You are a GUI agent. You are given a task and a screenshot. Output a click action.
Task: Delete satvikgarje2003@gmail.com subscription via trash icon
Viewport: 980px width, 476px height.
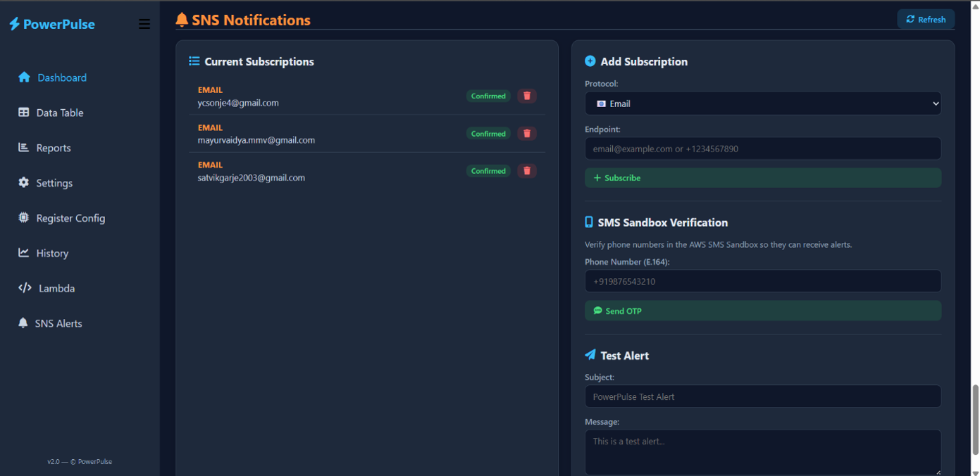tap(527, 170)
